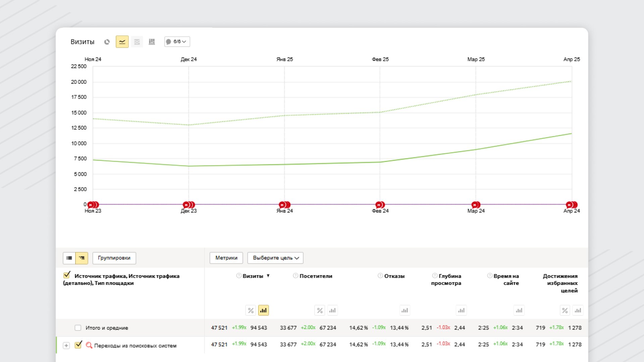644x362 pixels.
Task: Check the Итого и средние checkbox
Action: [x=78, y=328]
